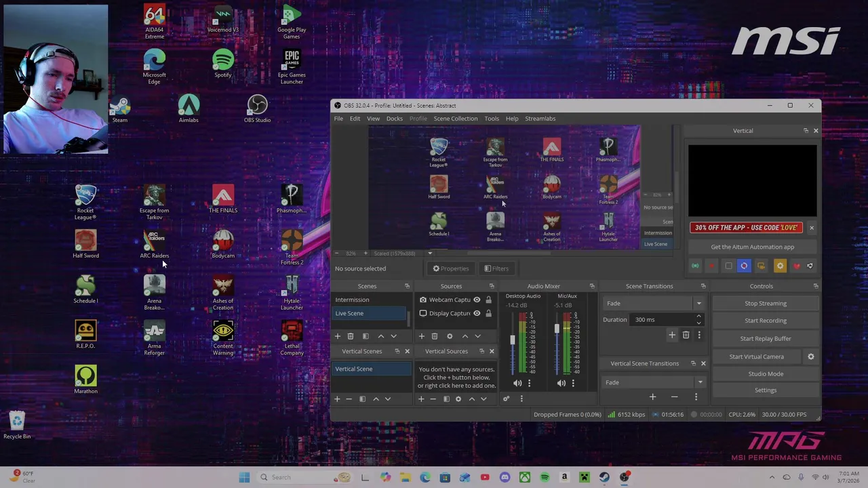Click Vertical dock blue sync icon
868x488 pixels.
pyautogui.click(x=744, y=266)
